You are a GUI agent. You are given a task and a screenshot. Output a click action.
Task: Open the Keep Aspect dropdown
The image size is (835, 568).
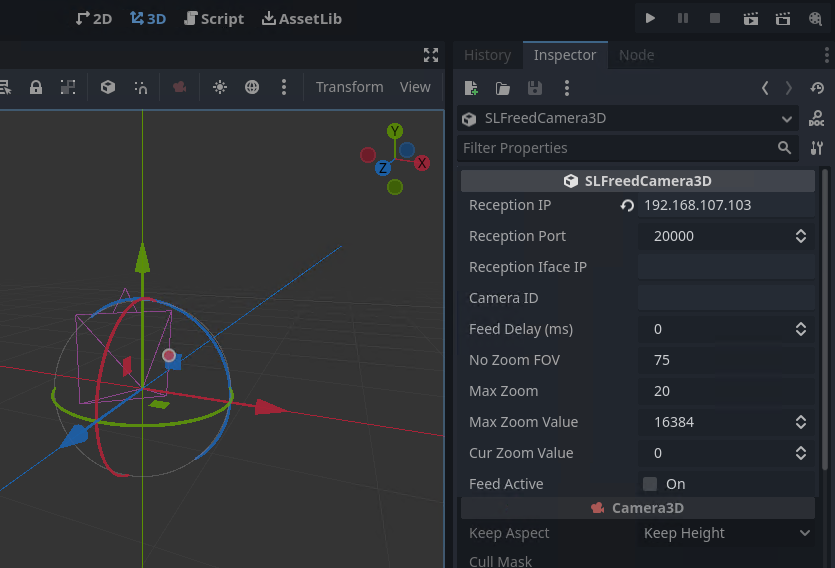(726, 533)
